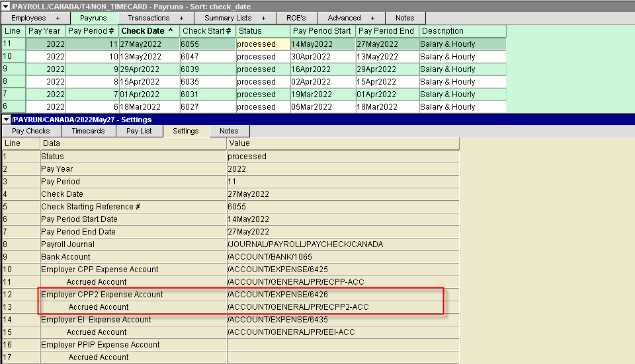
Task: Click the processed status cell for 27May2022
Action: click(x=262, y=44)
